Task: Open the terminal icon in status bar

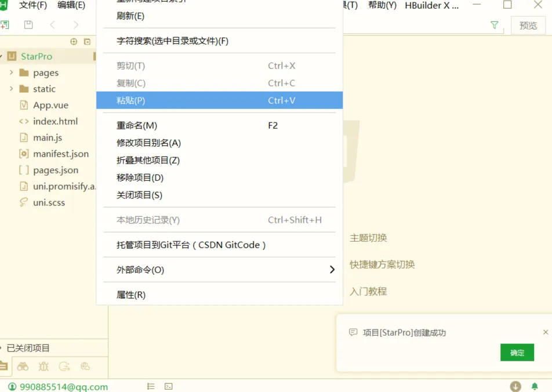Action: click(x=168, y=386)
